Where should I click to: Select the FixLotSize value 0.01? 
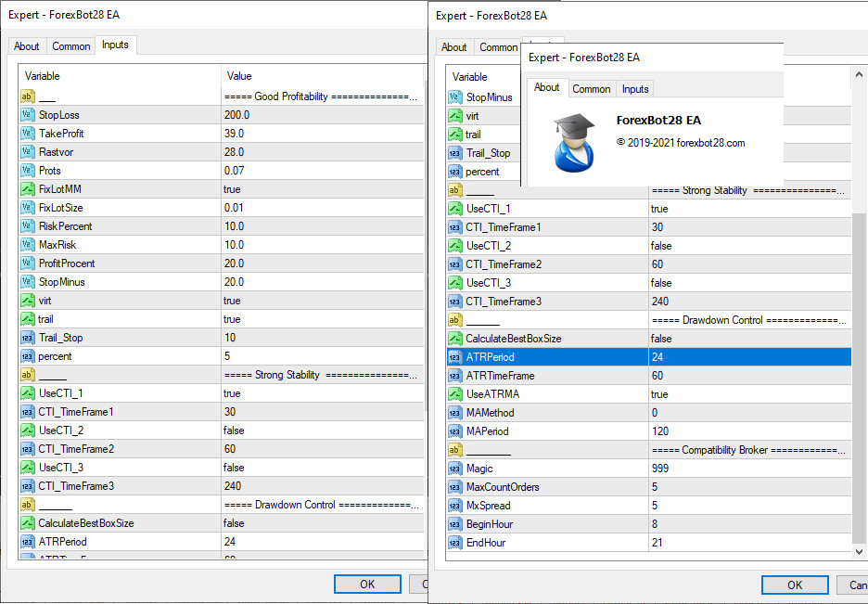[234, 208]
